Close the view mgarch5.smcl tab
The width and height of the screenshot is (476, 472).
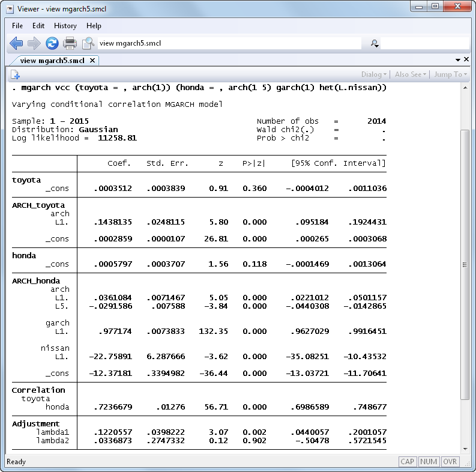click(x=92, y=61)
